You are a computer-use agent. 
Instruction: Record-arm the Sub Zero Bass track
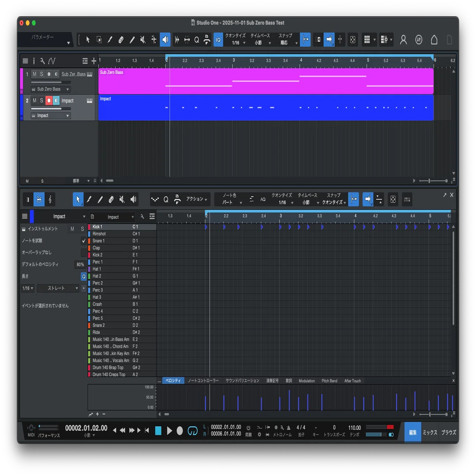49,74
